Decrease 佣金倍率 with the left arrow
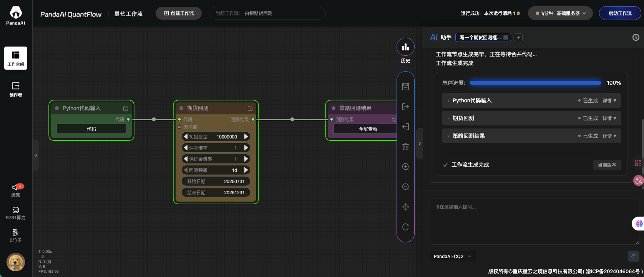 click(186, 148)
